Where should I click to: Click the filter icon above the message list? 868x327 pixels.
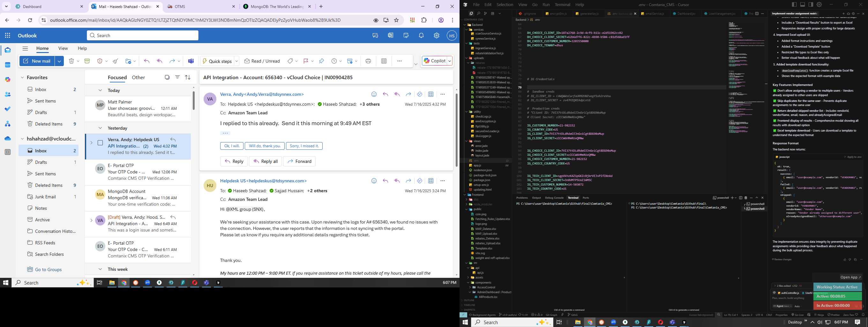[x=177, y=77]
